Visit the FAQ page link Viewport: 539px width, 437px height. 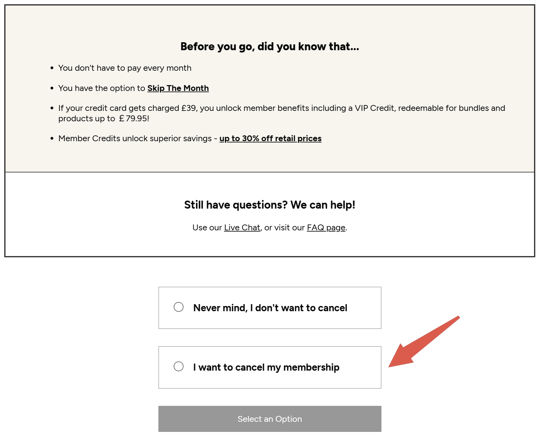point(326,228)
